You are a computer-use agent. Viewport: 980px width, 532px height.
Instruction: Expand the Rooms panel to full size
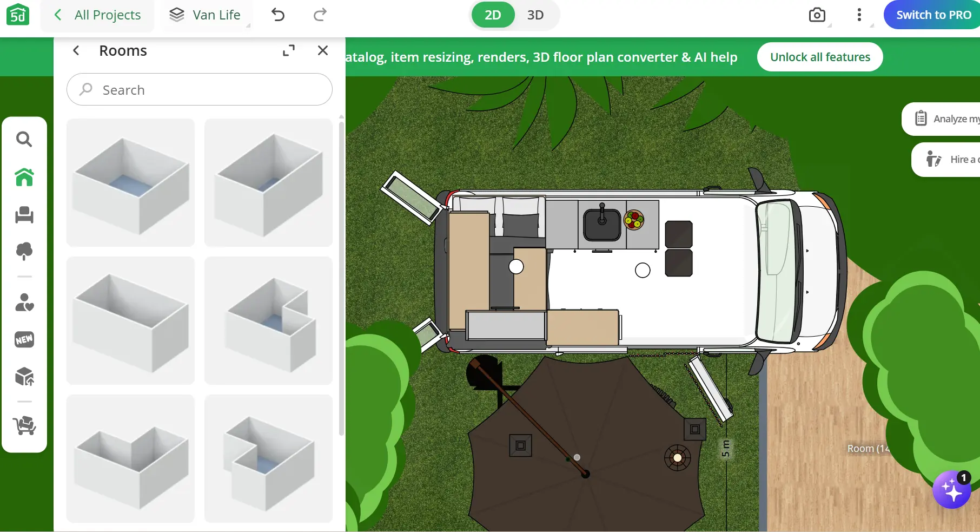[289, 51]
